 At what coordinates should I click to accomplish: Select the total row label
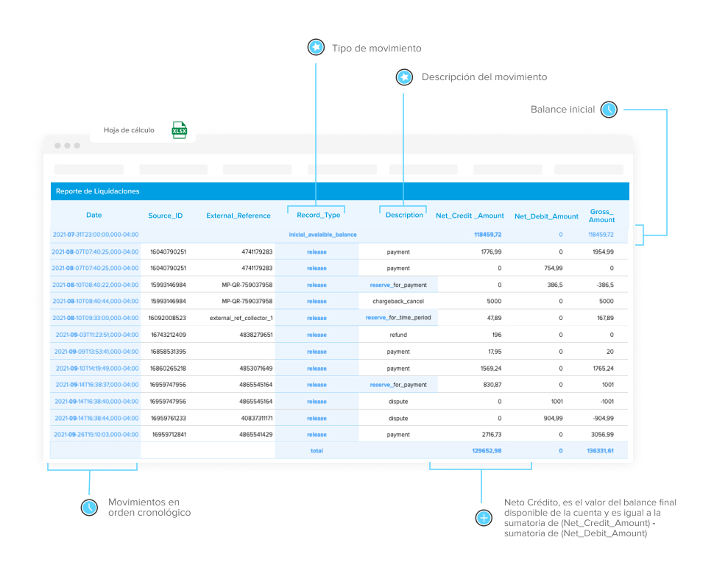tap(317, 451)
